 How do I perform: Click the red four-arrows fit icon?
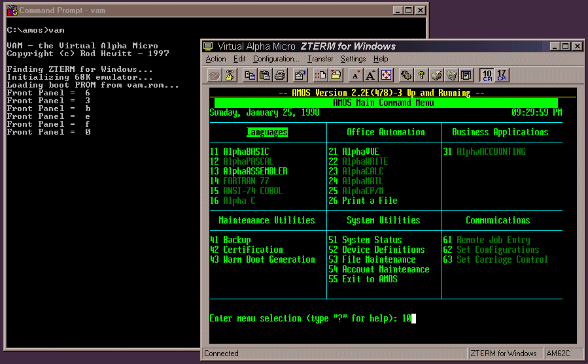(x=386, y=75)
